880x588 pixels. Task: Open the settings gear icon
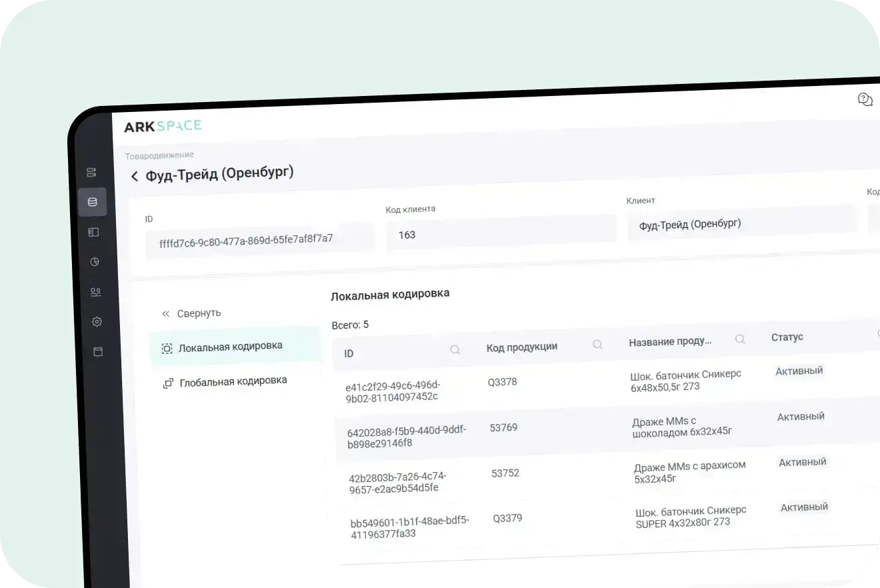(x=97, y=322)
